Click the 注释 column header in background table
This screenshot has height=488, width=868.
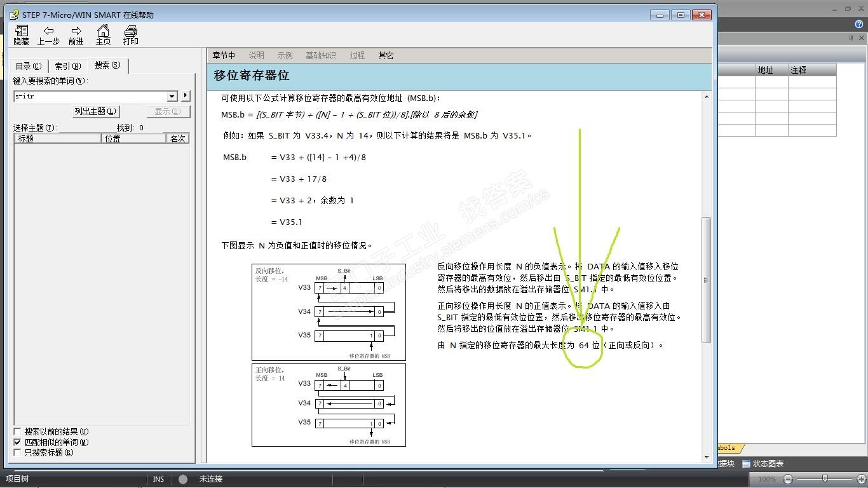point(812,70)
